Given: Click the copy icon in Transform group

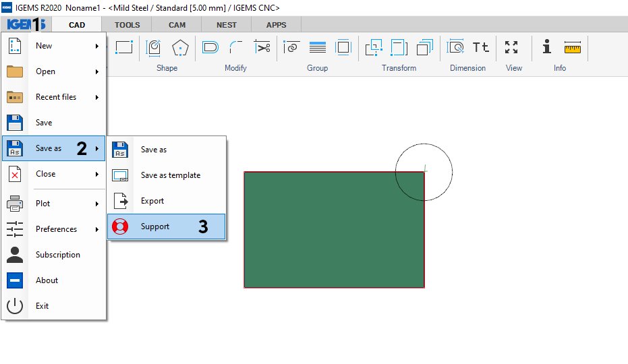Looking at the screenshot, I should (x=425, y=47).
